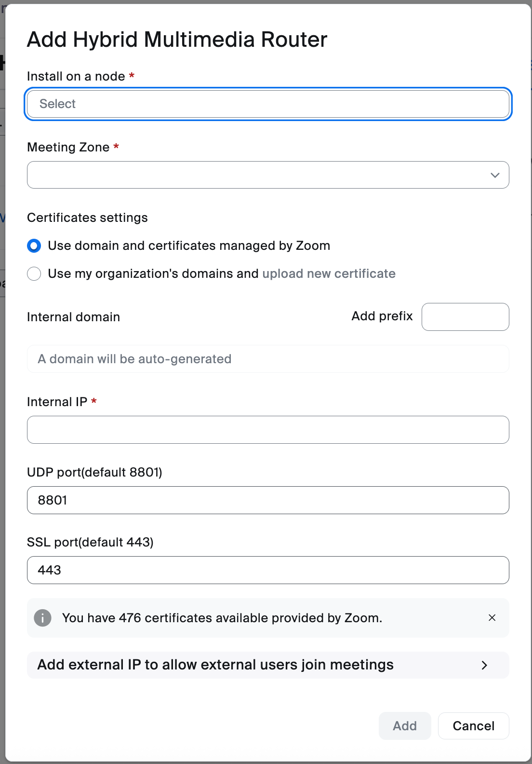Click the Certificates settings heading
532x764 pixels.
[87, 218]
